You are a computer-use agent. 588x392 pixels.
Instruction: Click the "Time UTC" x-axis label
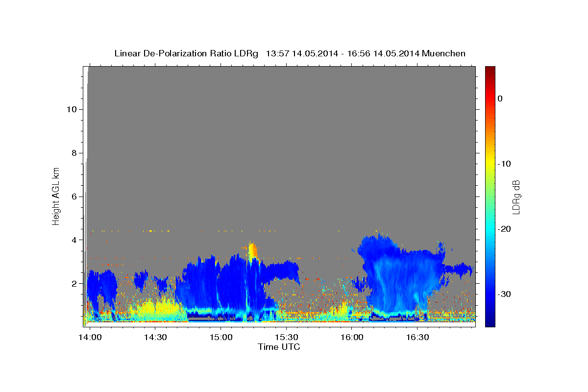[x=279, y=347]
